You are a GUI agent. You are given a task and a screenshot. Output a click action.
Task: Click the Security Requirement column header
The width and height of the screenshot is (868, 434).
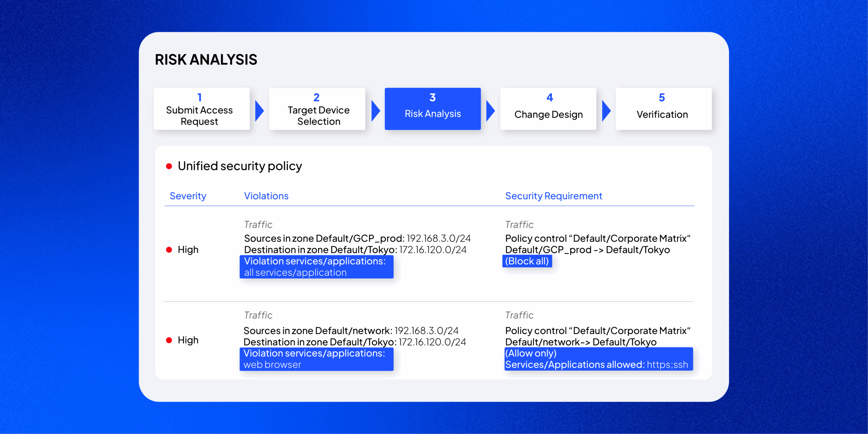pyautogui.click(x=553, y=196)
